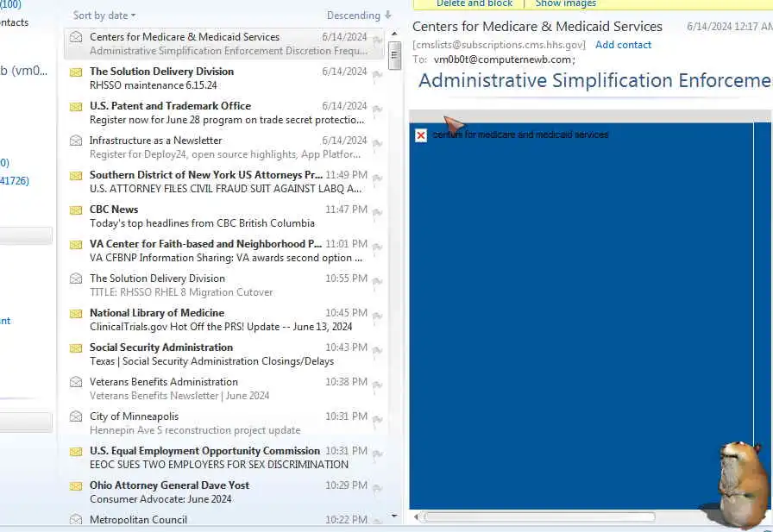Click envelope icon for Ohio Attorney General Dave Yost
This screenshot has height=532, width=773.
coord(76,486)
